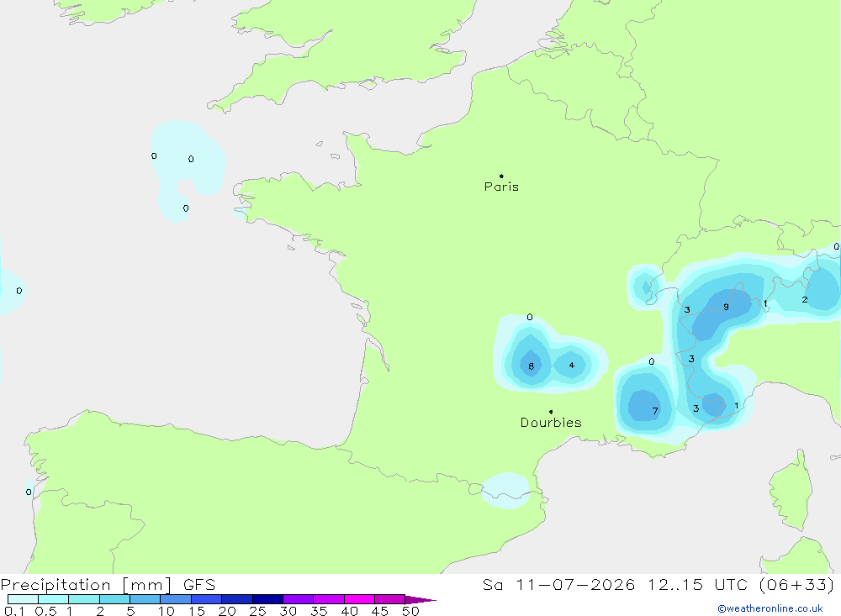The height and width of the screenshot is (616, 841).
Task: Click legend label 35
Action: (x=319, y=611)
